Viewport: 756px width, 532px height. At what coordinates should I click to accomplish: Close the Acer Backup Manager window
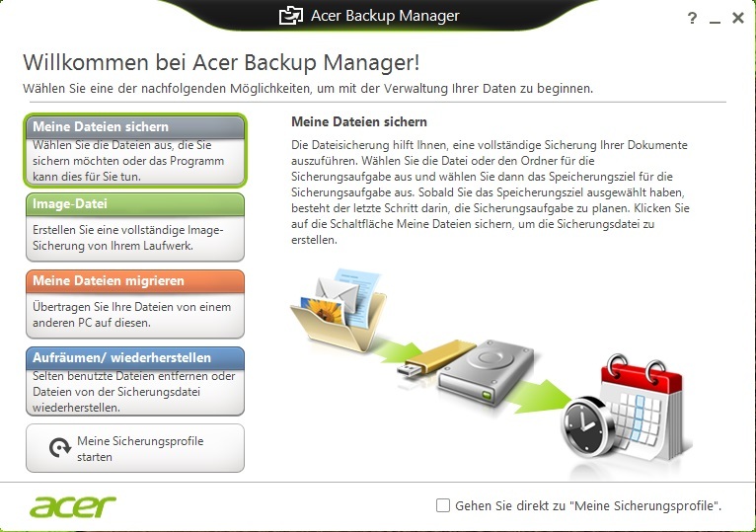click(738, 18)
